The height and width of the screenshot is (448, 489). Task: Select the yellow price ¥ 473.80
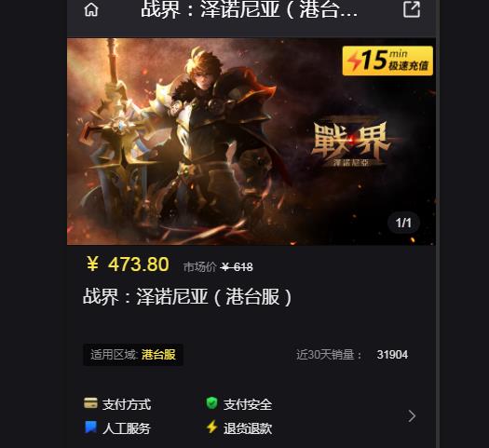[x=128, y=265]
